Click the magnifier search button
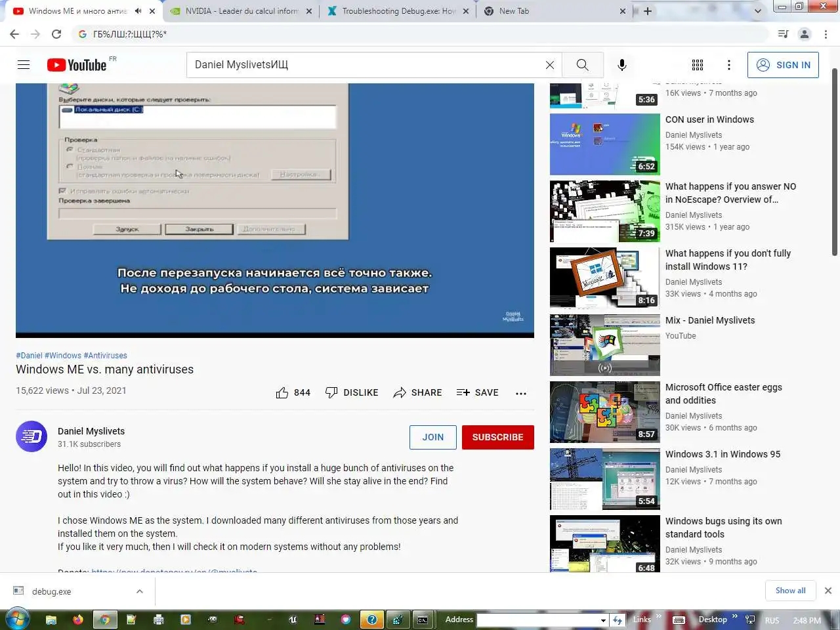840x630 pixels. [582, 64]
